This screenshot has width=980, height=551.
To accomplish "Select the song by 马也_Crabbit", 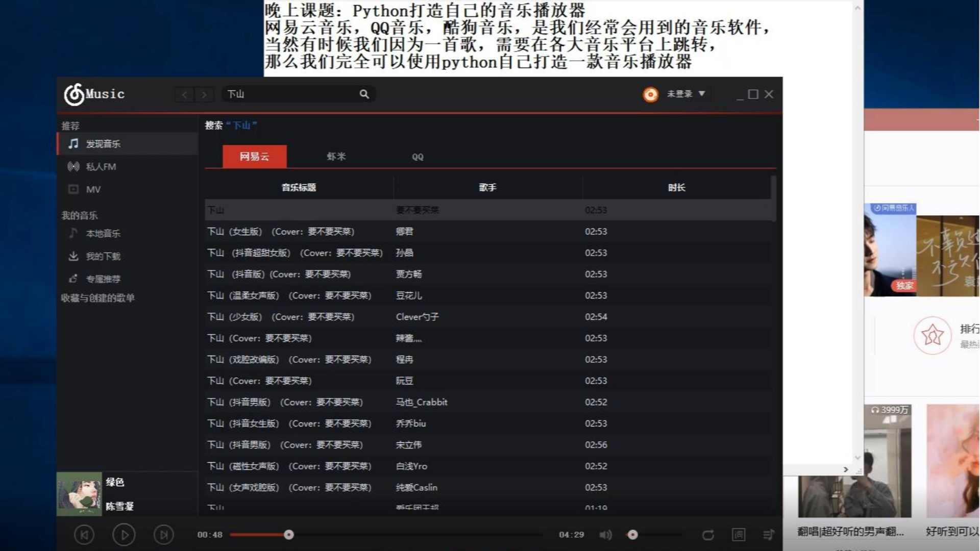I will 488,402.
